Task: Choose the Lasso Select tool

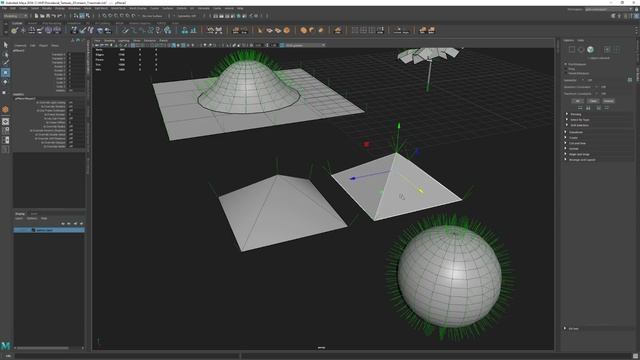Action: click(5, 54)
